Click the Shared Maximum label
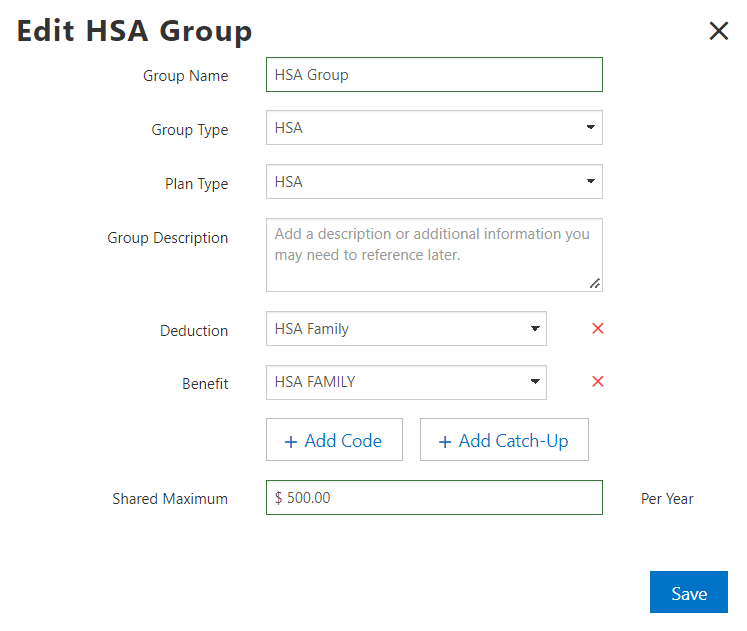 [x=170, y=499]
